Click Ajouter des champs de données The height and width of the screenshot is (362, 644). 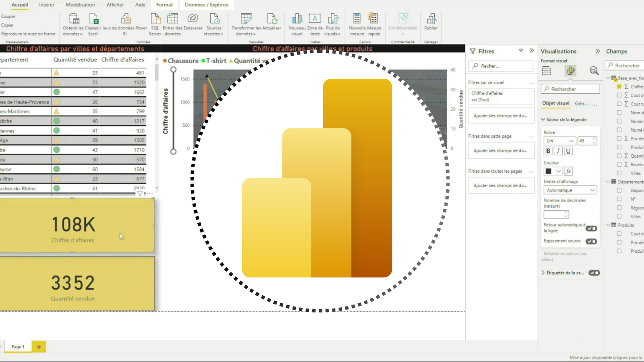pyautogui.click(x=501, y=115)
